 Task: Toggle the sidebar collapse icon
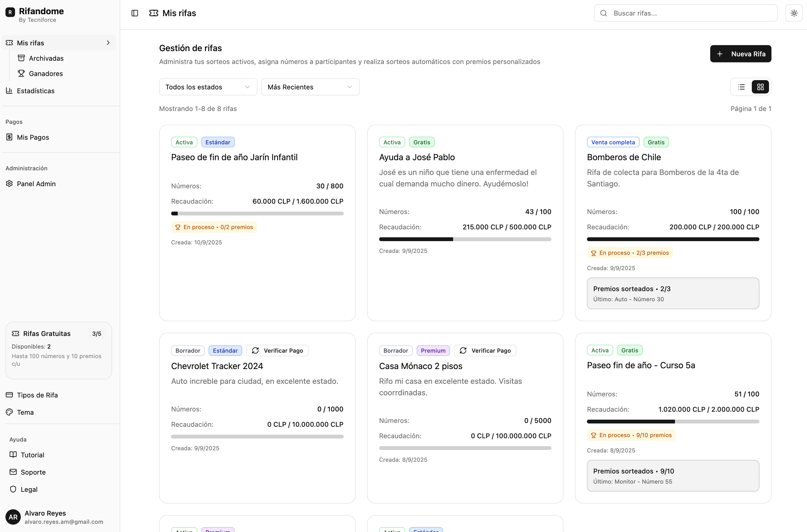point(135,13)
